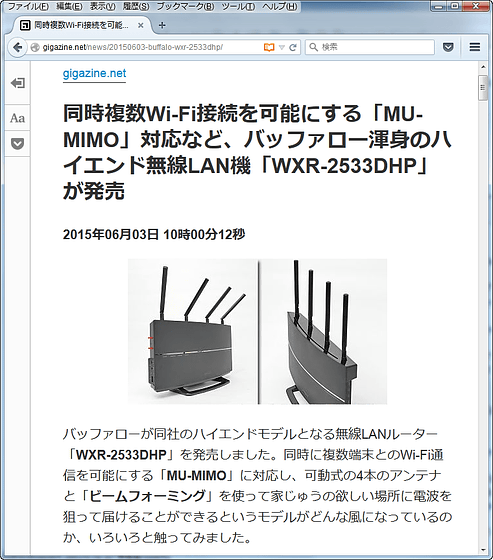Select the 同時複数Wi-Fi接続 tab
Screen dimensions: 493x560
(x=82, y=25)
